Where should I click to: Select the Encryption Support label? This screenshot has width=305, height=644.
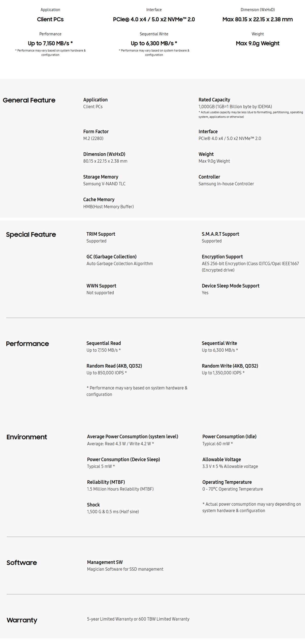coord(222,257)
